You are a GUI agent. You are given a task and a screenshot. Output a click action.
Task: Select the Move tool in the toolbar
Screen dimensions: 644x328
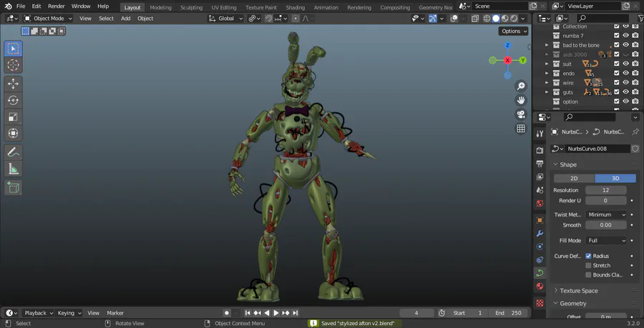tap(13, 83)
